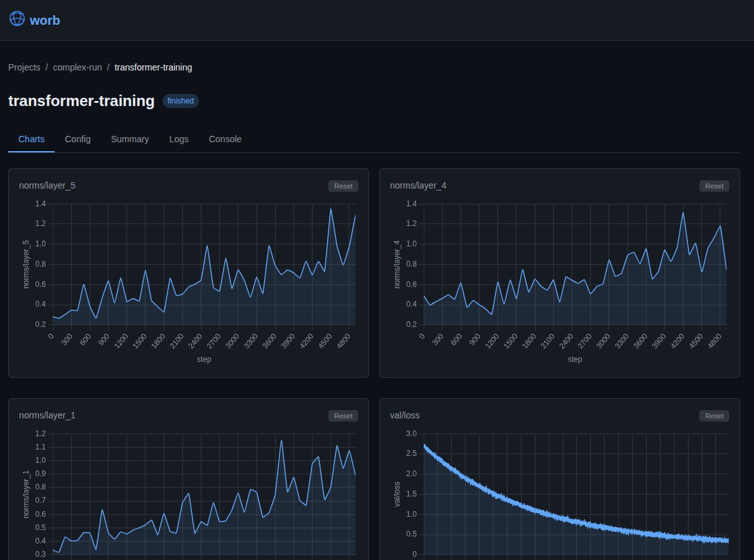Image resolution: width=754 pixels, height=560 pixels.
Task: Select the Charts tab
Action: (x=31, y=139)
